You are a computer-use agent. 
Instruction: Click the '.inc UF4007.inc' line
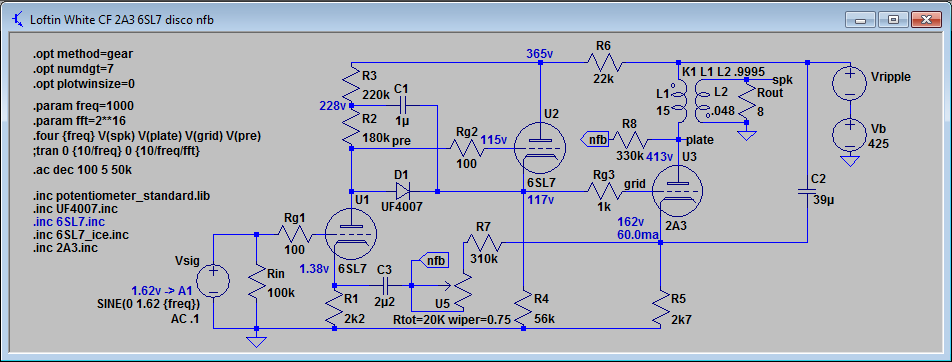[75, 209]
